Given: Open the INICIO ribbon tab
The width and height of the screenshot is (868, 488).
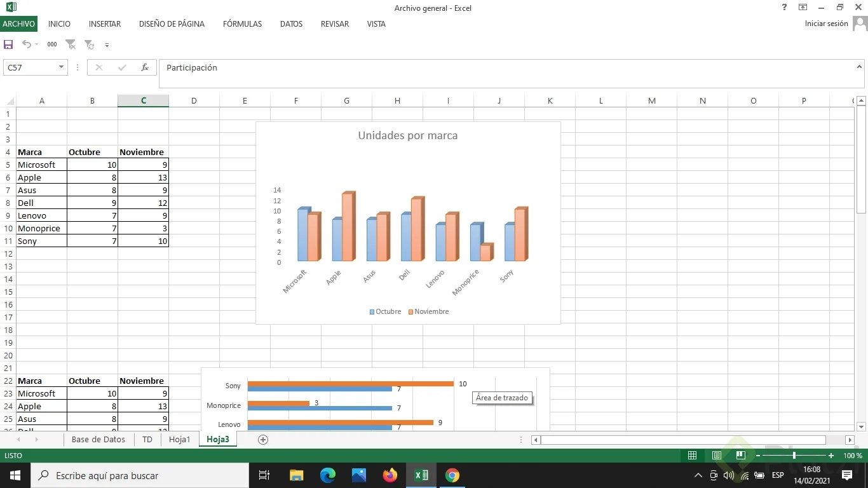Looking at the screenshot, I should tap(59, 24).
